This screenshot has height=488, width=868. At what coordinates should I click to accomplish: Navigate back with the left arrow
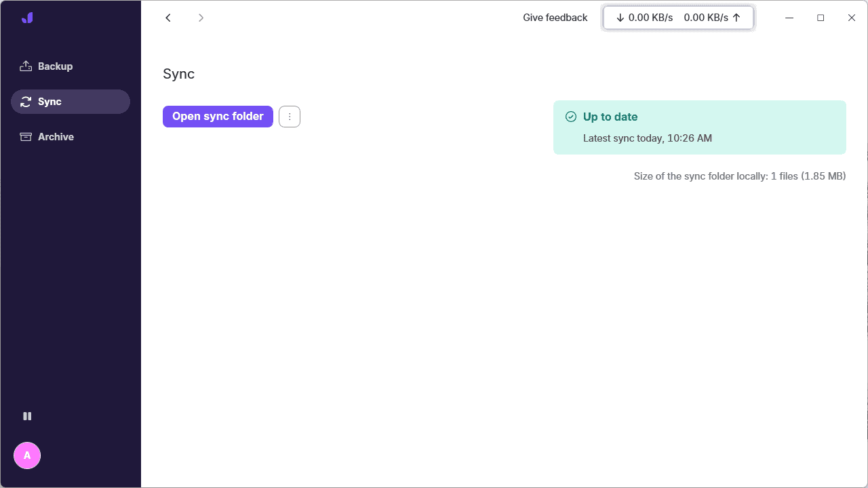168,18
